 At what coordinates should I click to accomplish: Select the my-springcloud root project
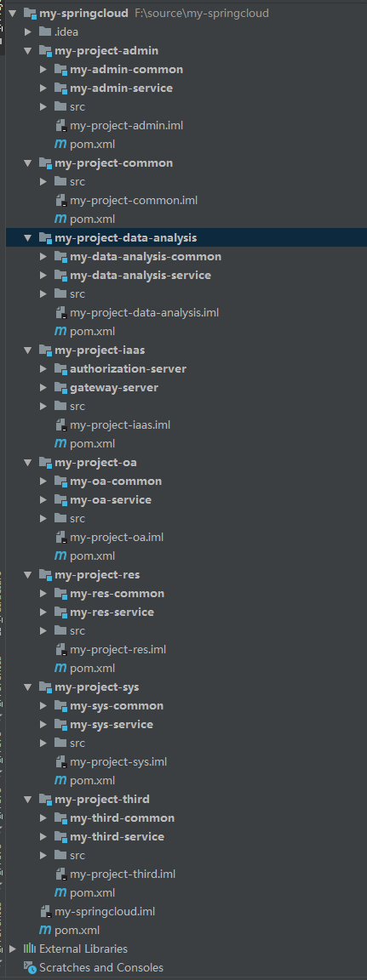[83, 13]
